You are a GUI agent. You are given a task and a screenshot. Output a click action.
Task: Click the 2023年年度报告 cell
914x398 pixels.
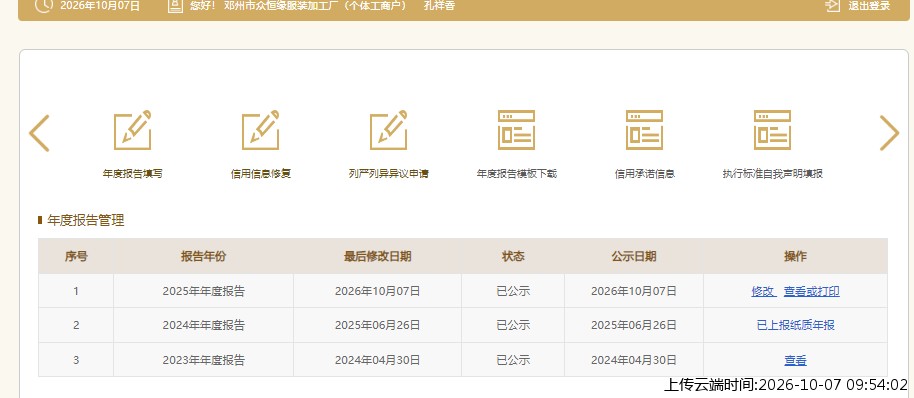click(203, 360)
